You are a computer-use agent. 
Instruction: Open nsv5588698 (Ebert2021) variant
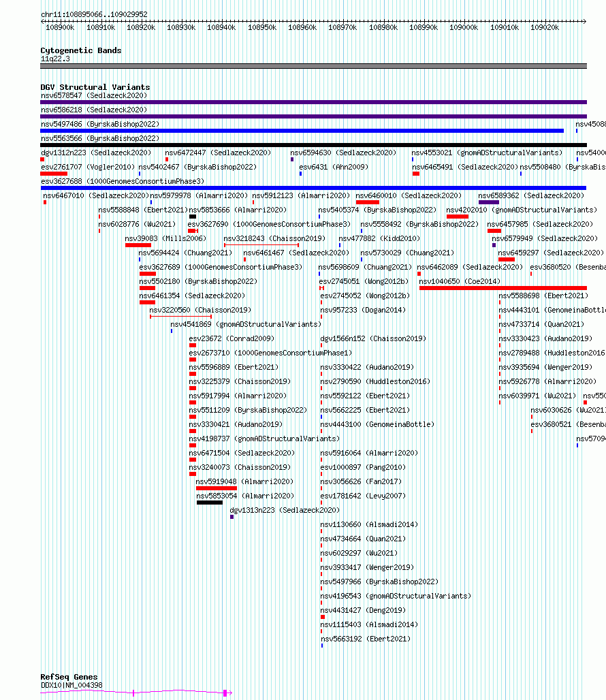click(x=543, y=296)
